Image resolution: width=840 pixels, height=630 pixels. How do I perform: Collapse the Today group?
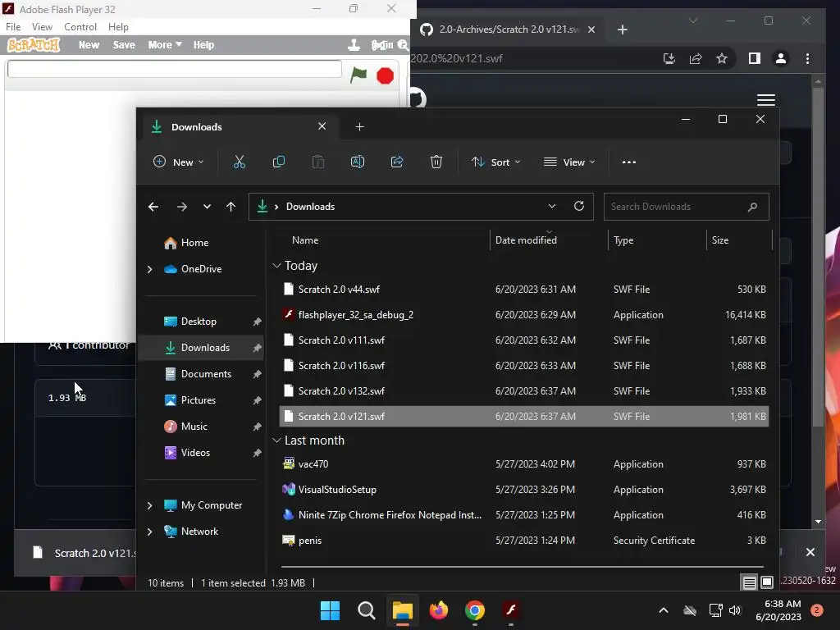[276, 265]
